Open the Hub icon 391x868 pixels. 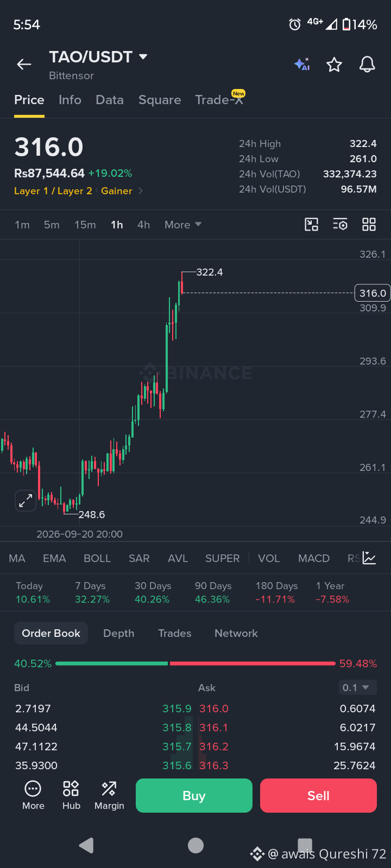[x=71, y=795]
